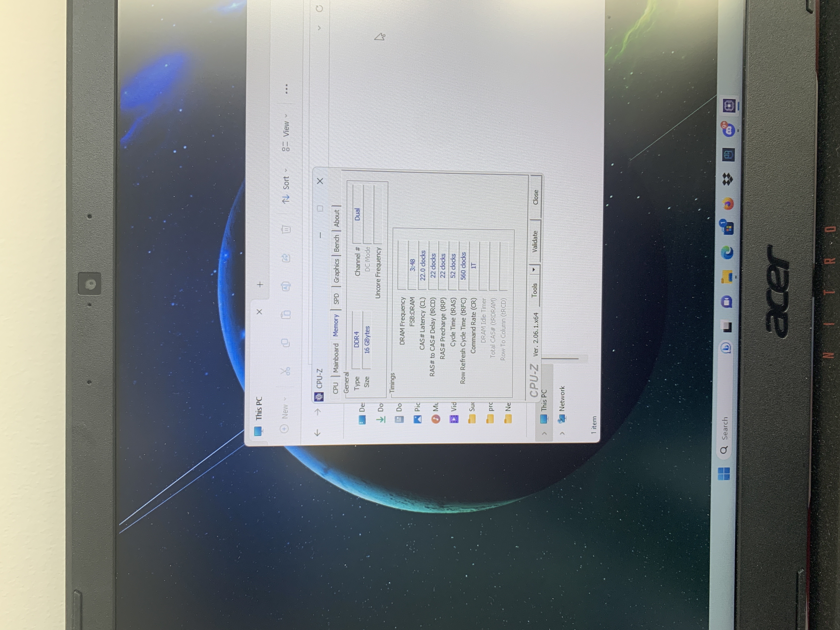This screenshot has width=840, height=630.
Task: Open the Pictures quick access folder
Action: (417, 413)
